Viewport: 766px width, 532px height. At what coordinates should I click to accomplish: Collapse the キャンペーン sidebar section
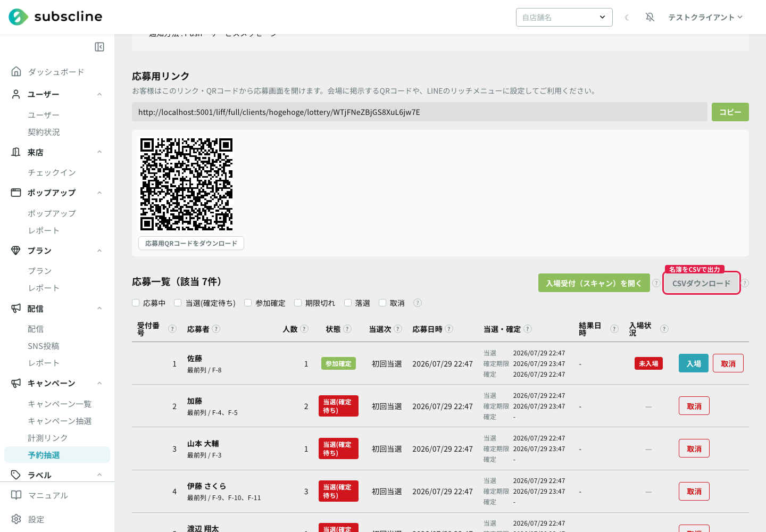(x=99, y=383)
